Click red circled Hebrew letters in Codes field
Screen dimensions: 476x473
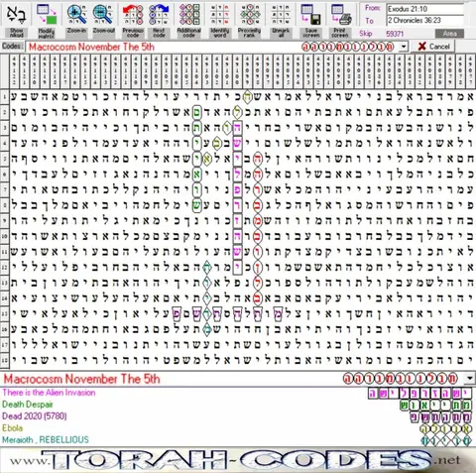[x=348, y=47]
